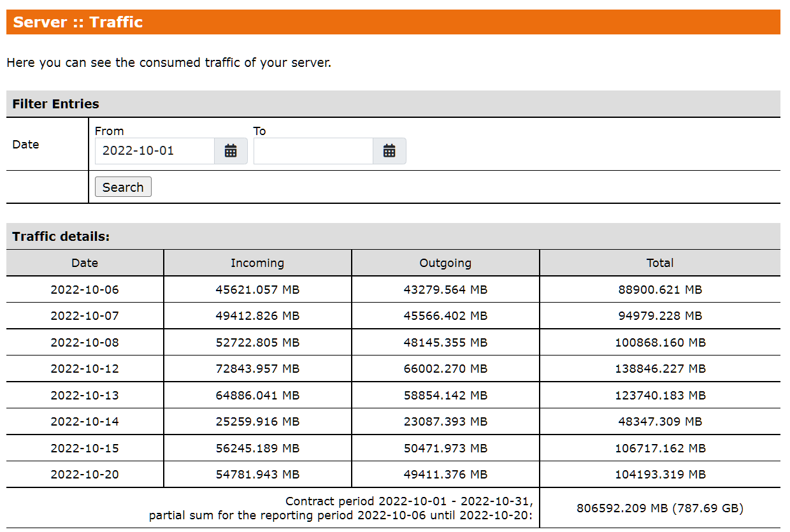Click the Date column header

point(85,262)
